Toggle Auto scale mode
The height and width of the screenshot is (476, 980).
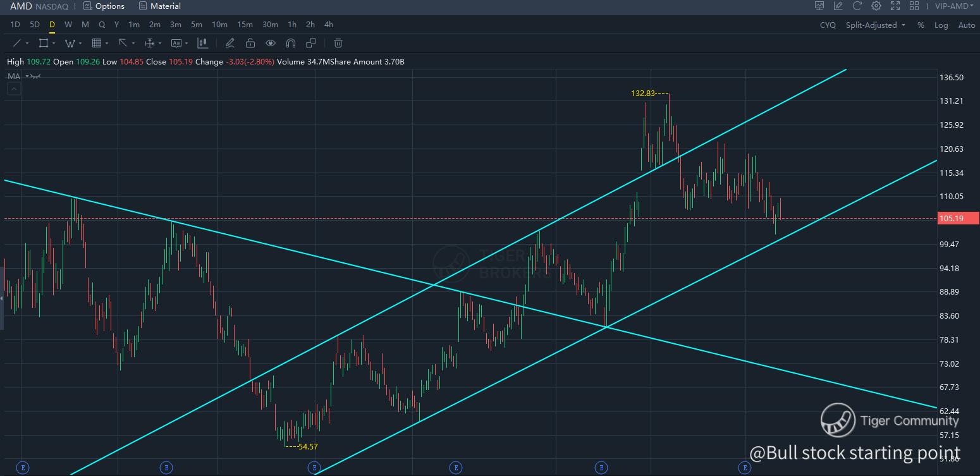pyautogui.click(x=967, y=25)
